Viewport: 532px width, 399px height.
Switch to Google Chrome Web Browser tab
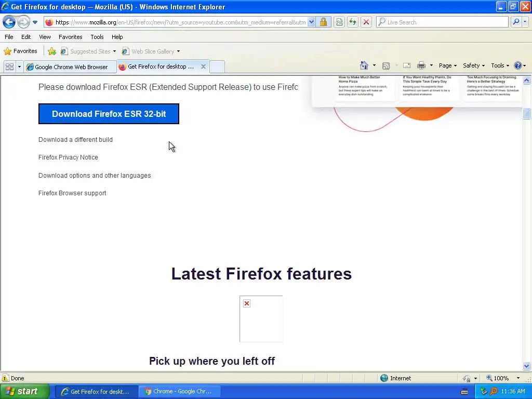(x=71, y=67)
